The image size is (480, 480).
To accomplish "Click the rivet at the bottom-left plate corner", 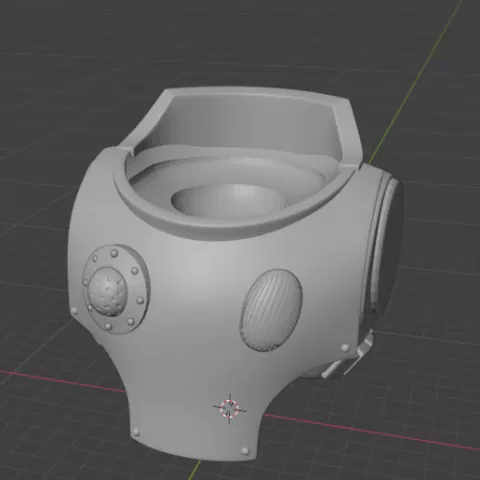I will click(x=135, y=432).
